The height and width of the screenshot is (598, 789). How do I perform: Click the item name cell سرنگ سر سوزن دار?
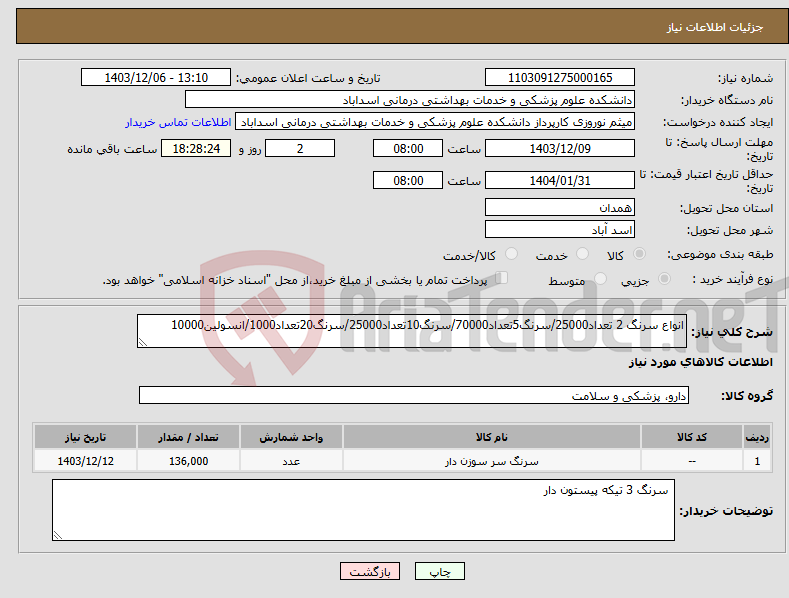pos(492,461)
